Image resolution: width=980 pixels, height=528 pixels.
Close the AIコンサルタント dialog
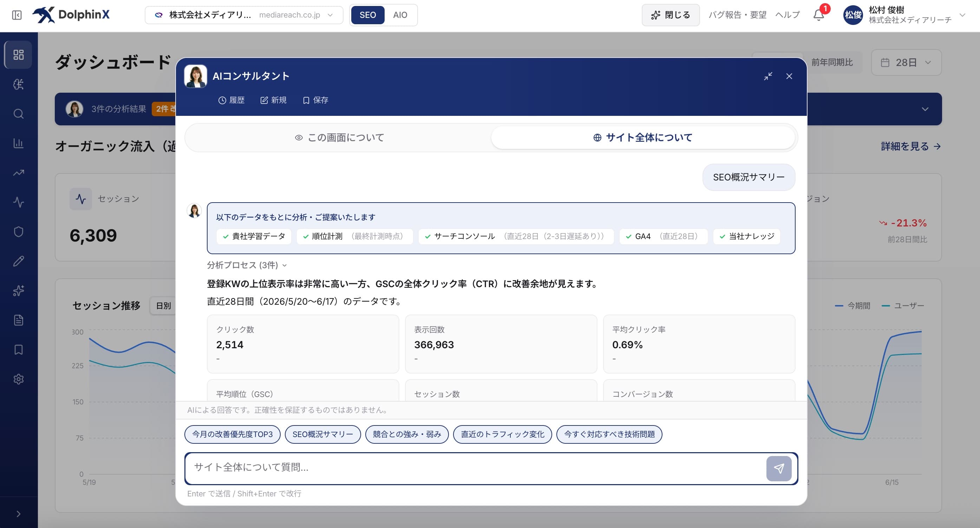(789, 77)
